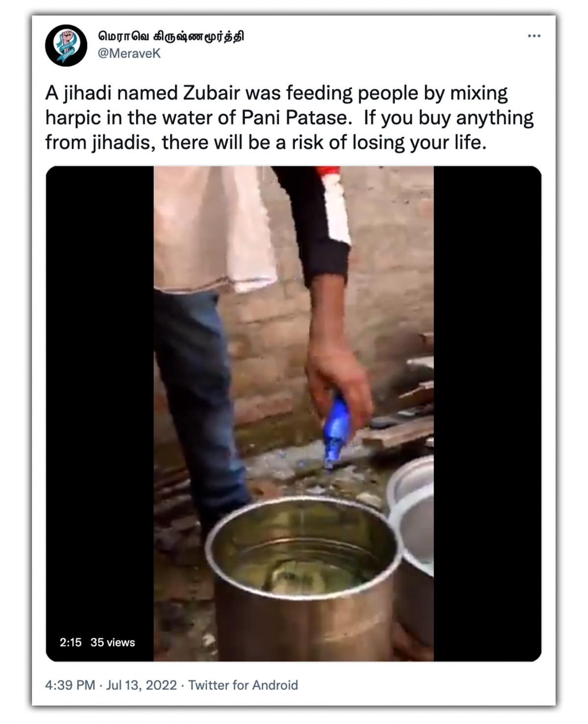
Task: Open the more options three-dot menu
Action: click(x=534, y=36)
